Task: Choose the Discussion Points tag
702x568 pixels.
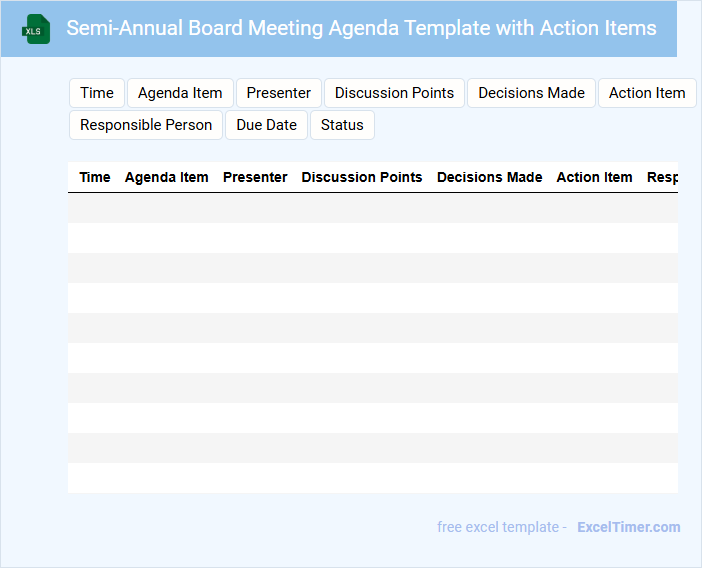Action: [394, 93]
